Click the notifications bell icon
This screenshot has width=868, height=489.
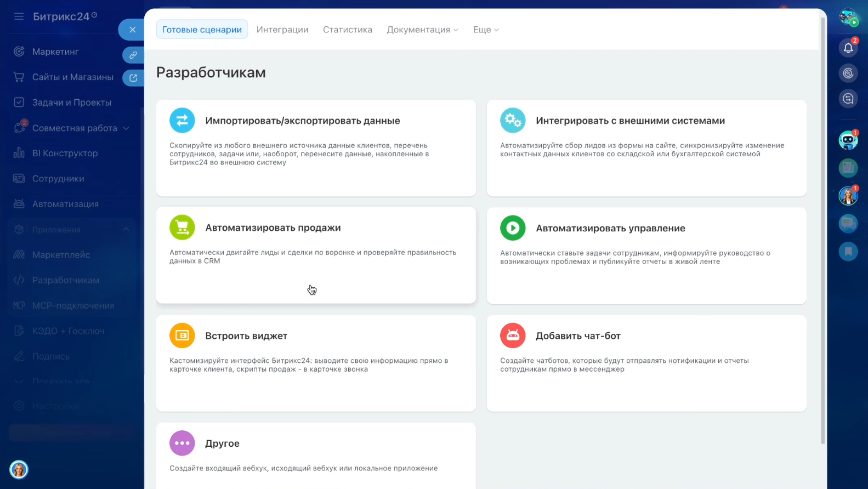[848, 48]
